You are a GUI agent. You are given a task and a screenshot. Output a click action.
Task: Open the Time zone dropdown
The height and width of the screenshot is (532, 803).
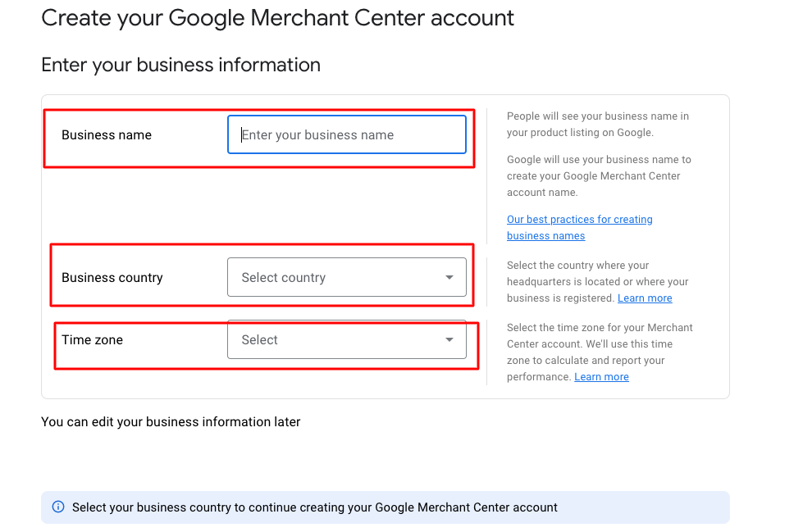[347, 339]
